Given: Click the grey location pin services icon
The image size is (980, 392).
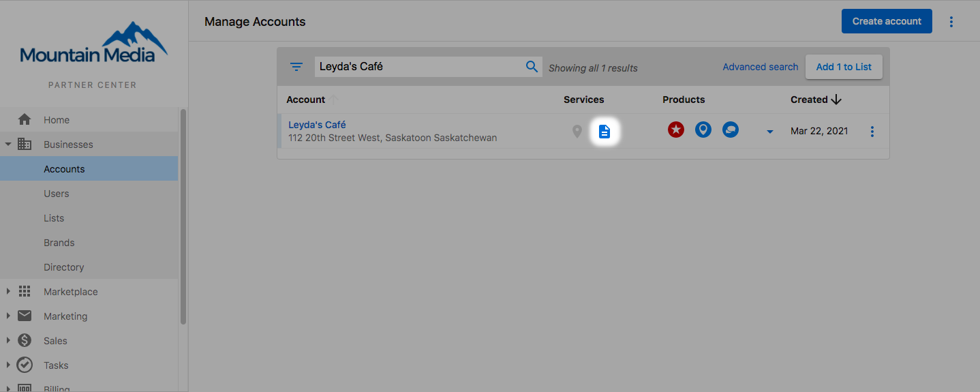Looking at the screenshot, I should [x=577, y=132].
